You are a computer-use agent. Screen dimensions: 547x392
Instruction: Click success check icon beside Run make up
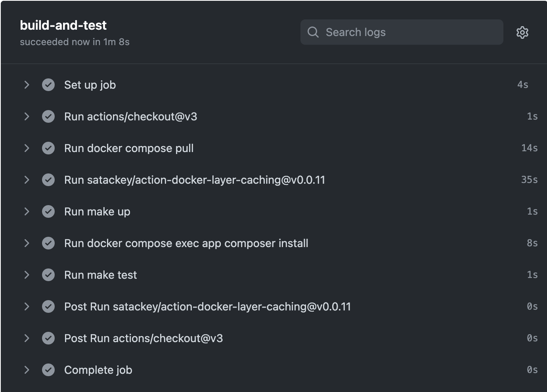click(x=48, y=211)
